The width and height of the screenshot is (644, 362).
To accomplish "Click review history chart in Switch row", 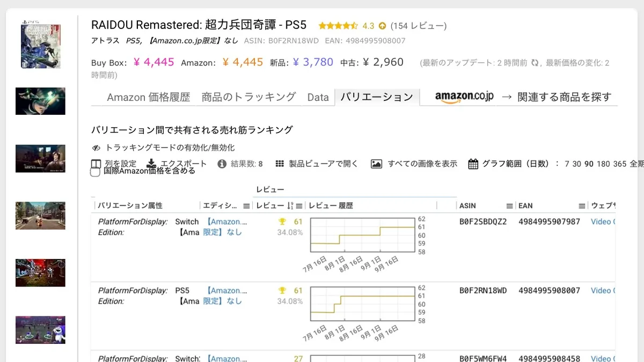I will pyautogui.click(x=363, y=235).
